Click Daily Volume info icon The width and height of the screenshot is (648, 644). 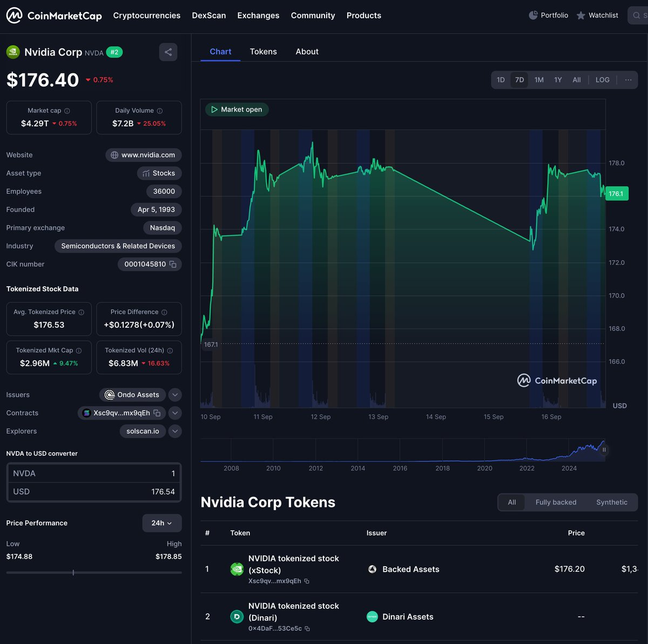(160, 111)
